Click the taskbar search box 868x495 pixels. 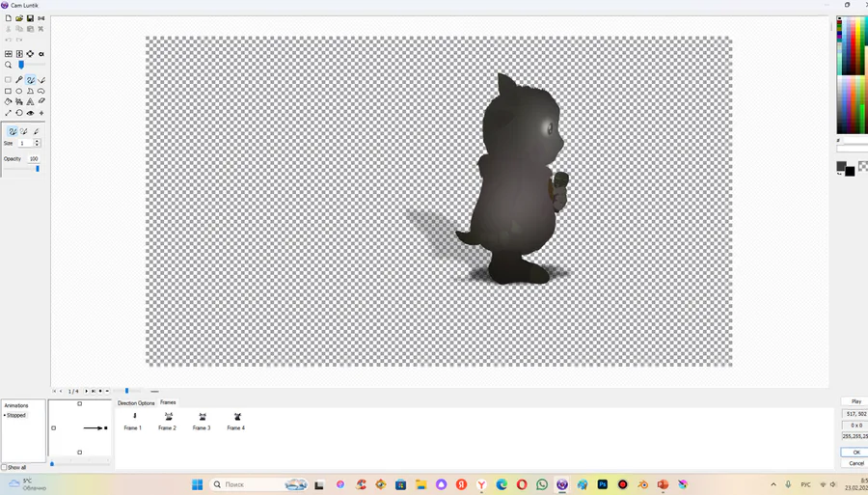pyautogui.click(x=258, y=484)
